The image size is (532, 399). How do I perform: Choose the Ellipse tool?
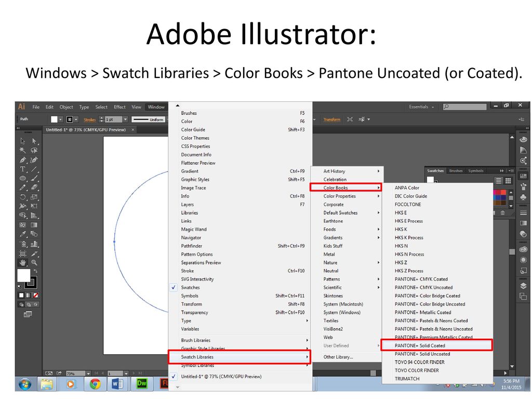(23, 178)
